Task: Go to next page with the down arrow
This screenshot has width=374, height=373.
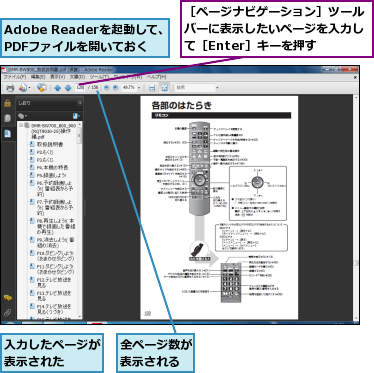Action: pos(68,88)
